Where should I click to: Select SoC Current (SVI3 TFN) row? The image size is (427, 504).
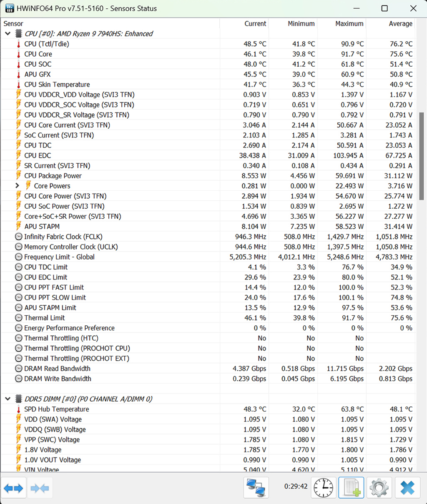pyautogui.click(x=208, y=135)
